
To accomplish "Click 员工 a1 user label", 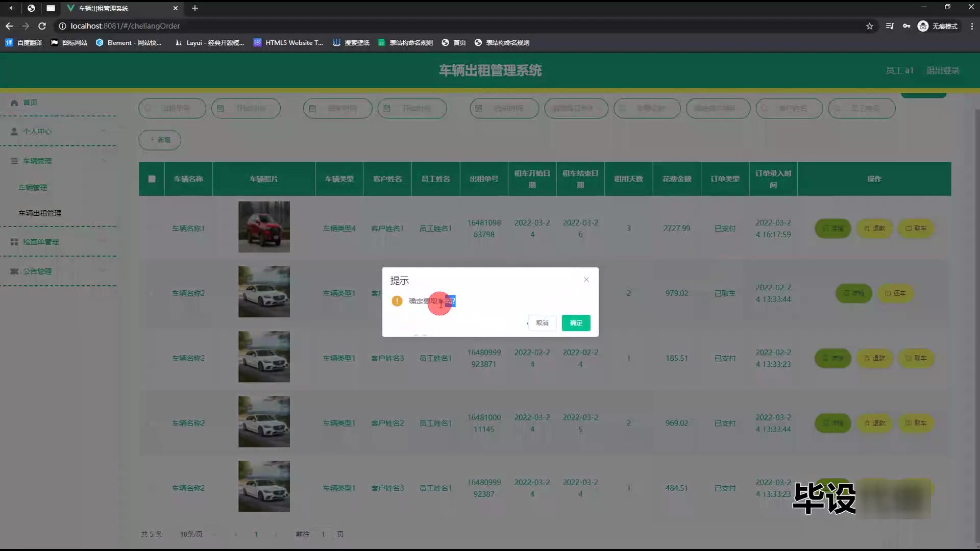I will click(899, 70).
